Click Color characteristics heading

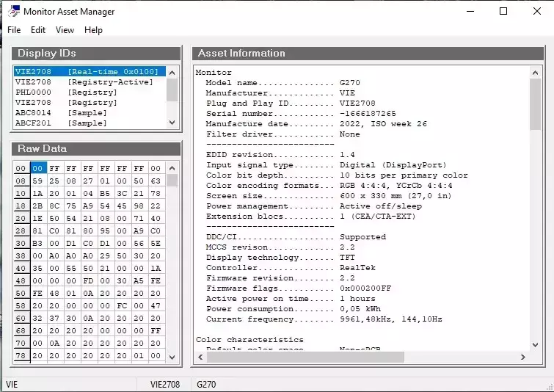(249, 340)
